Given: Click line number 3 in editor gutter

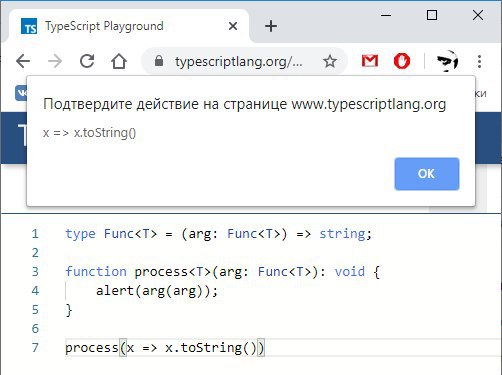Looking at the screenshot, I should pos(35,272).
